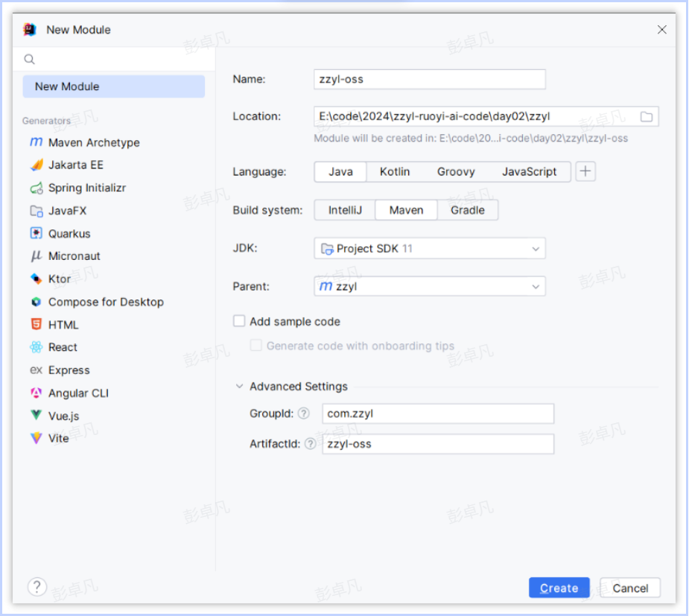
Task: Click the Maven Archetype icon
Action: click(x=36, y=142)
